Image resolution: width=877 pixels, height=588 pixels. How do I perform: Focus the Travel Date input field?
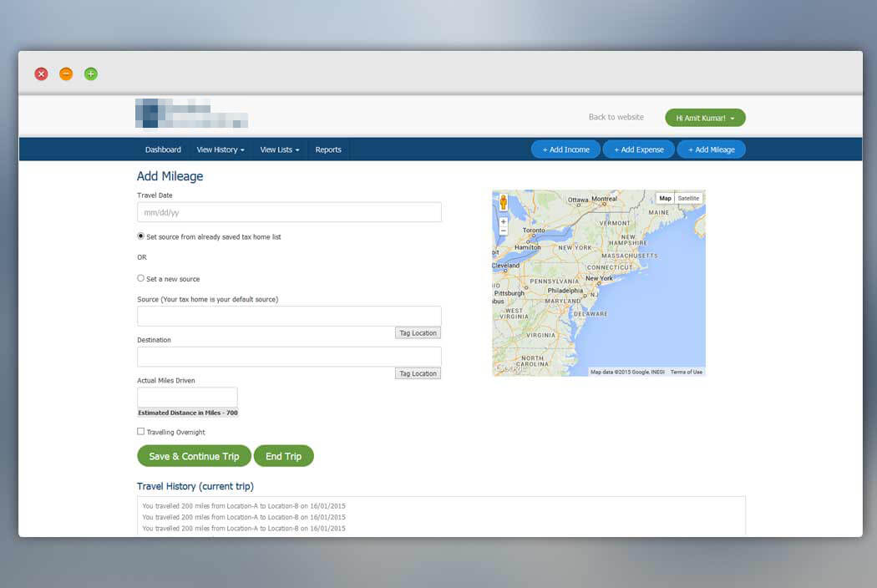(x=289, y=212)
